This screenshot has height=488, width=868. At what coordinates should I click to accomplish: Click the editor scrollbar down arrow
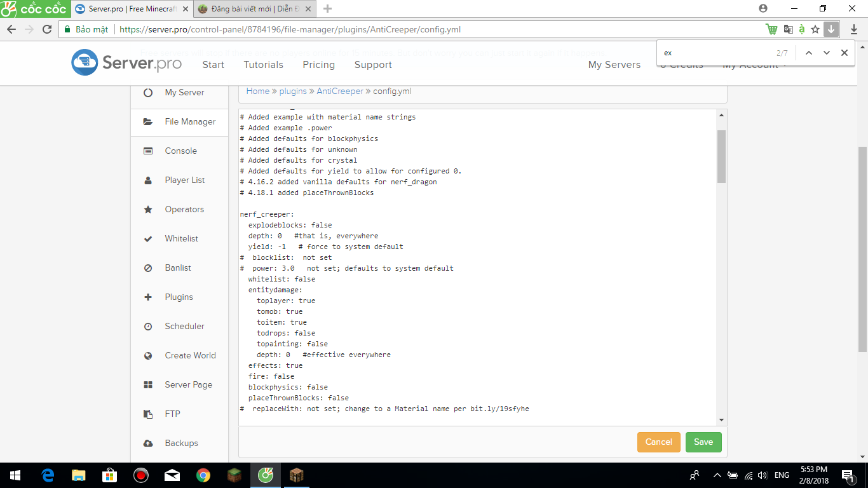pos(721,420)
